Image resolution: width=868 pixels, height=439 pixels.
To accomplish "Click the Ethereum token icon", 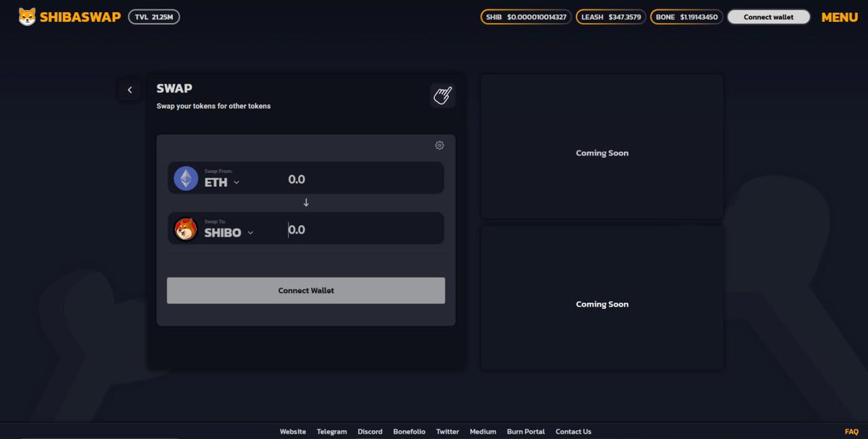I will (x=186, y=178).
